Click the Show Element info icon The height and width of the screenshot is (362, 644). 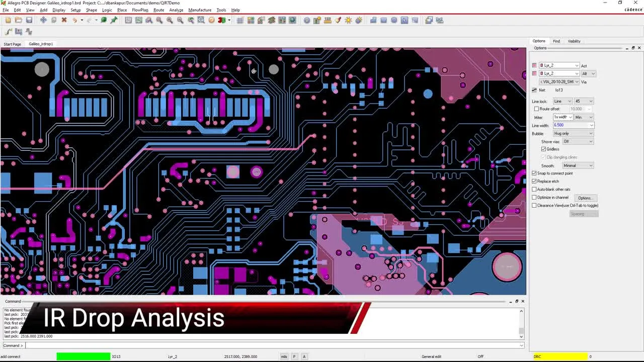(307, 20)
